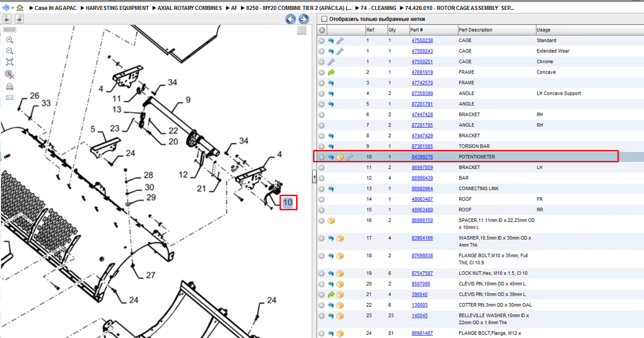Click blue arrow icon for TORSION BAR row
Screen dimensions: 644x338
pyautogui.click(x=331, y=146)
